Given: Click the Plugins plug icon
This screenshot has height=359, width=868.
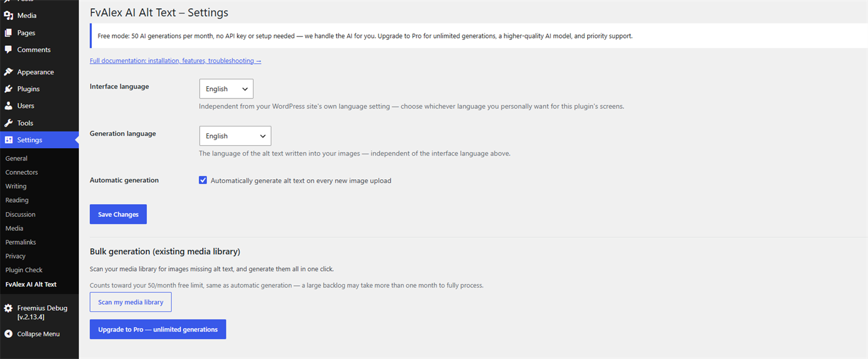Looking at the screenshot, I should point(9,89).
